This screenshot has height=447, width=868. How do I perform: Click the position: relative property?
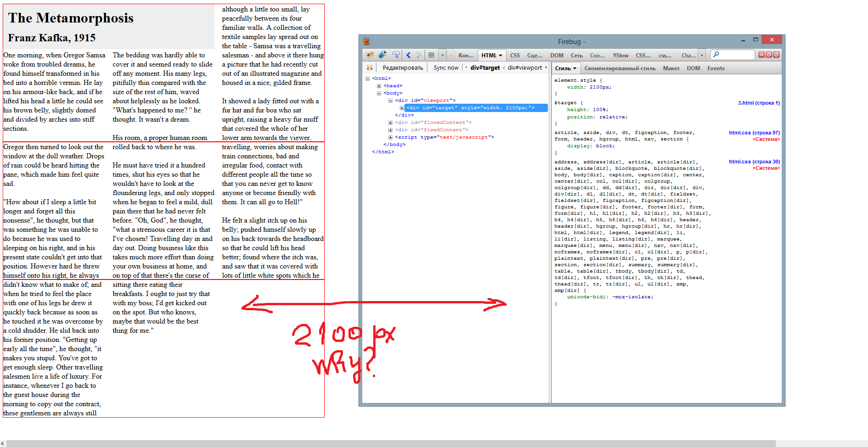[597, 117]
